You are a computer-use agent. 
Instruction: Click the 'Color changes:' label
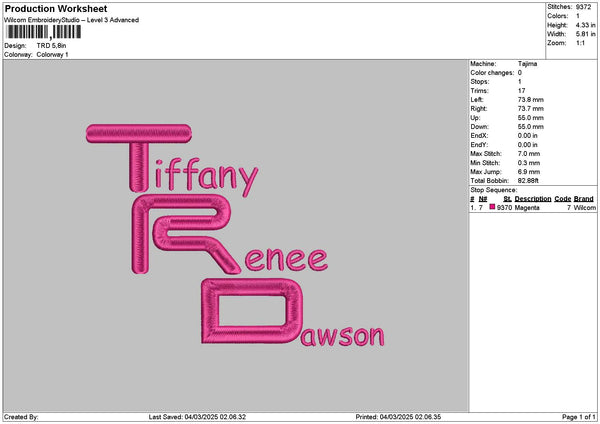(492, 73)
